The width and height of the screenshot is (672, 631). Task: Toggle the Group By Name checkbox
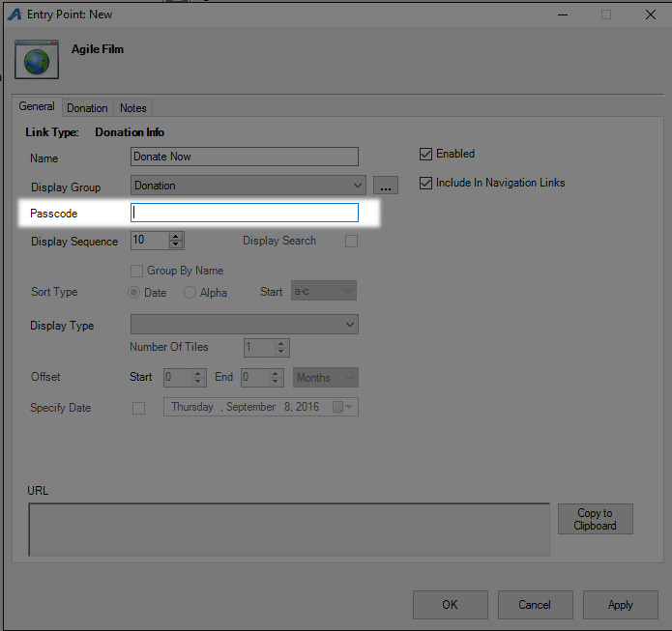coord(136,271)
